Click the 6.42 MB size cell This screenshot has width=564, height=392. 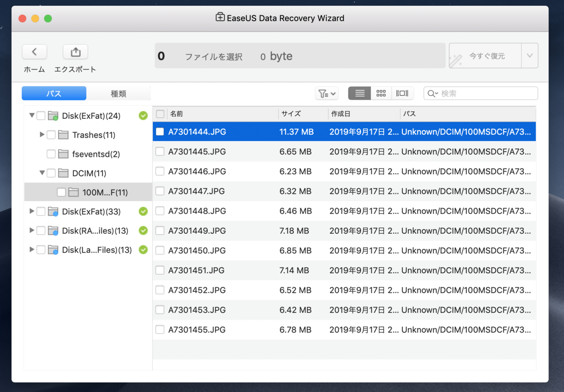click(x=296, y=310)
